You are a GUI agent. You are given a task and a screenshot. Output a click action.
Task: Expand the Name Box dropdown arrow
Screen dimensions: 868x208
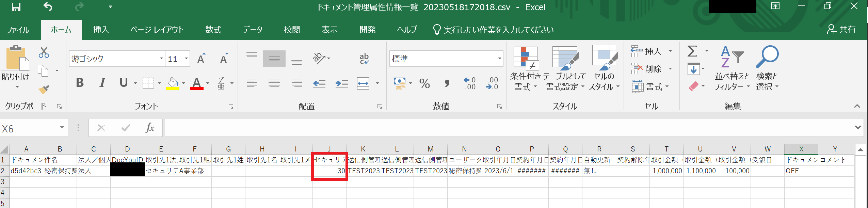coord(62,128)
